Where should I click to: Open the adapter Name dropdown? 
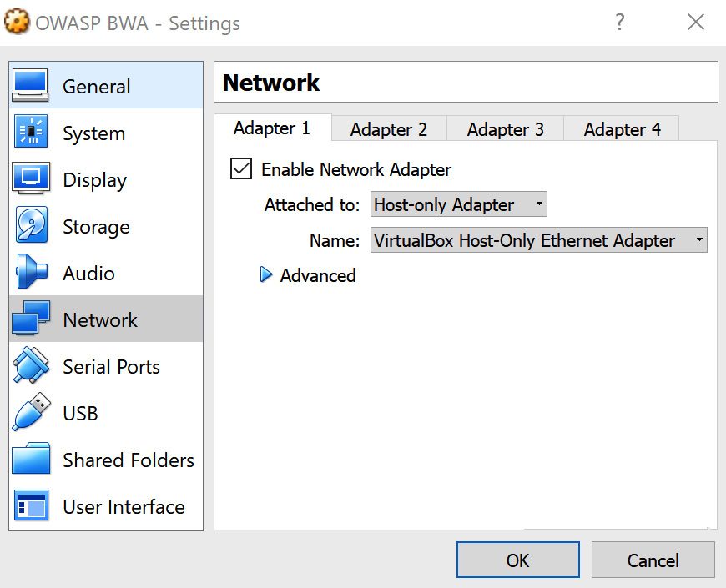tap(538, 239)
